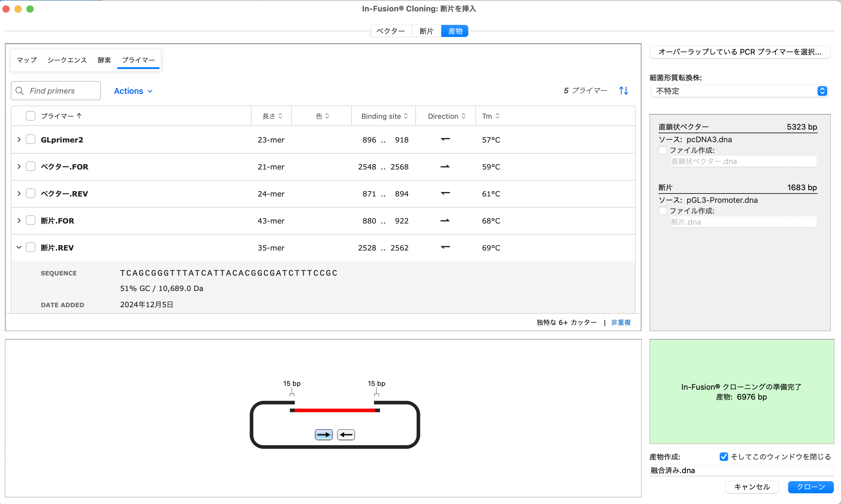The height and width of the screenshot is (504, 841).
Task: Uncheck そしてこのウィンドウを閉じる option
Action: pyautogui.click(x=724, y=457)
